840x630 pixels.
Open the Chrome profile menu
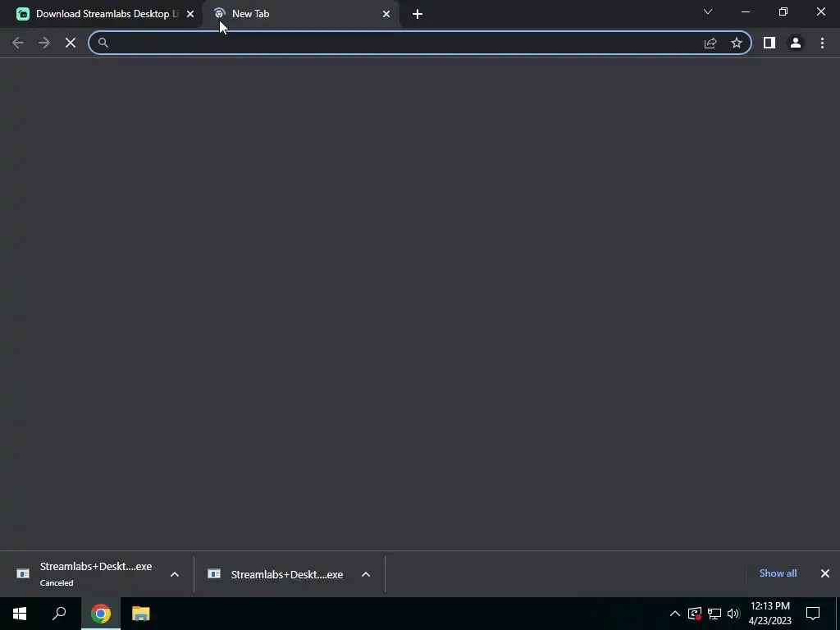(x=796, y=43)
